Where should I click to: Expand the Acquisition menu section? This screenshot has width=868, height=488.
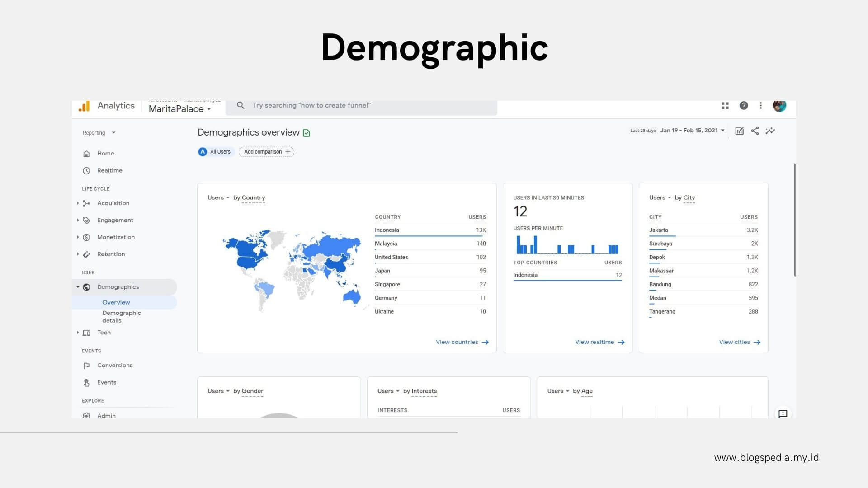click(113, 203)
